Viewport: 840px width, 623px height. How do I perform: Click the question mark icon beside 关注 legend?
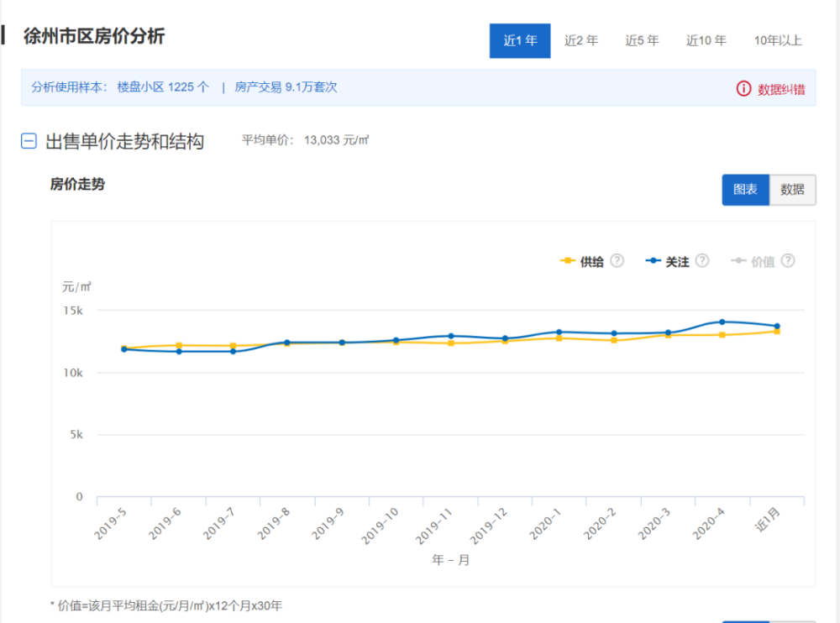[701, 261]
